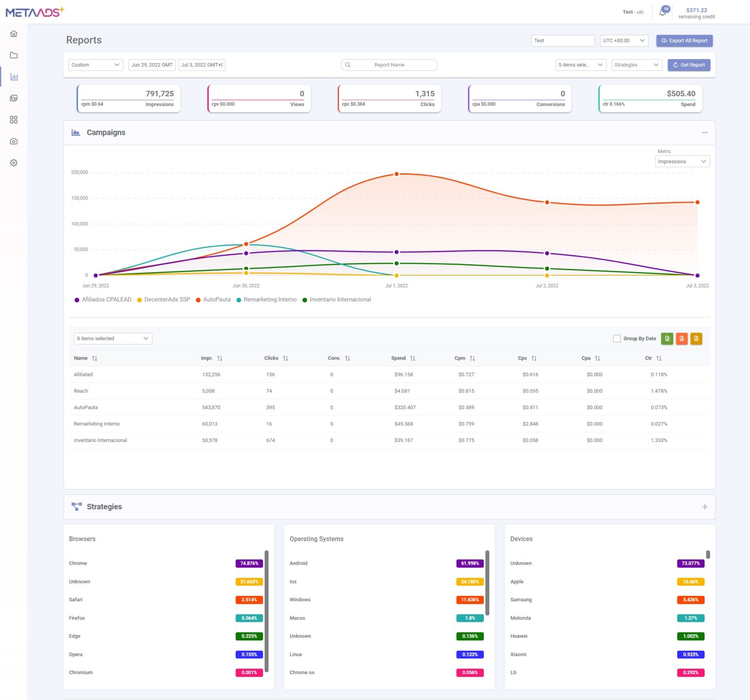Click the AutoPauta peak point on Jul 1
Screen dimensions: 750x700
coord(396,174)
